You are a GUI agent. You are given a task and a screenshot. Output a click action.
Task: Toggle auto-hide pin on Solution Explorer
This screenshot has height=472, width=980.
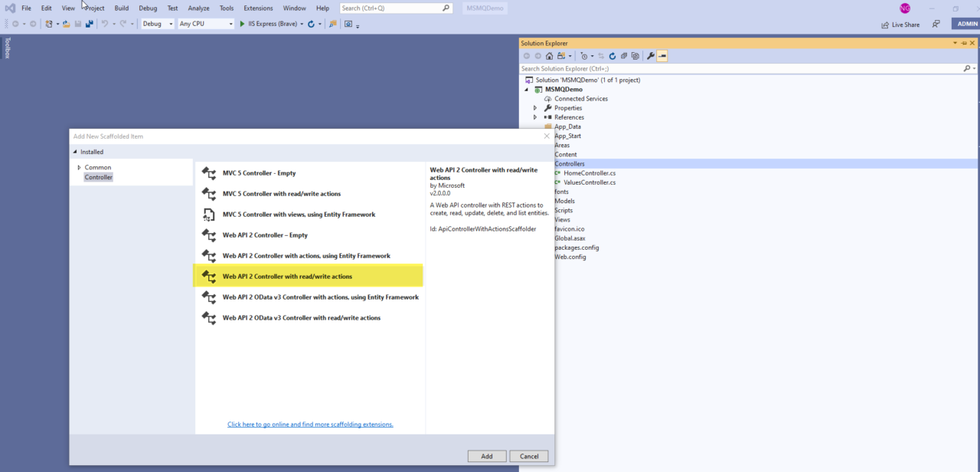(x=963, y=43)
